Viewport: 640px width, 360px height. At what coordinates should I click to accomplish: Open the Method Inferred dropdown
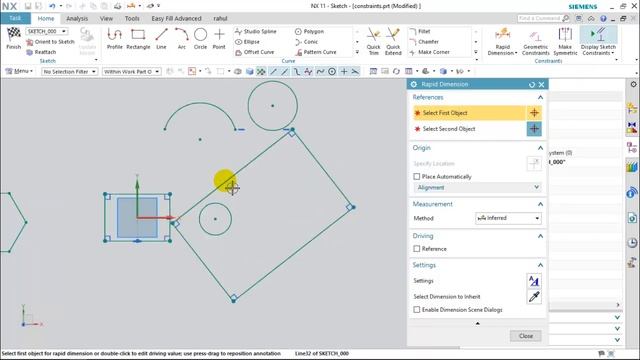click(508, 218)
